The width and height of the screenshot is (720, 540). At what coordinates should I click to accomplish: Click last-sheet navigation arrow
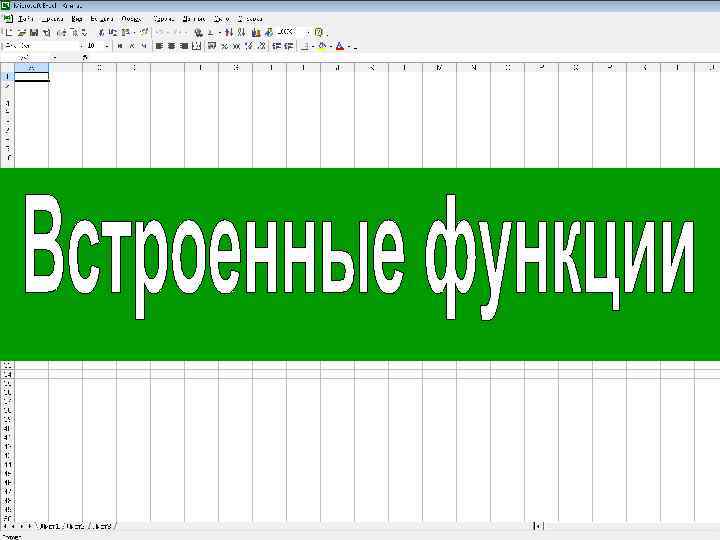click(x=29, y=526)
